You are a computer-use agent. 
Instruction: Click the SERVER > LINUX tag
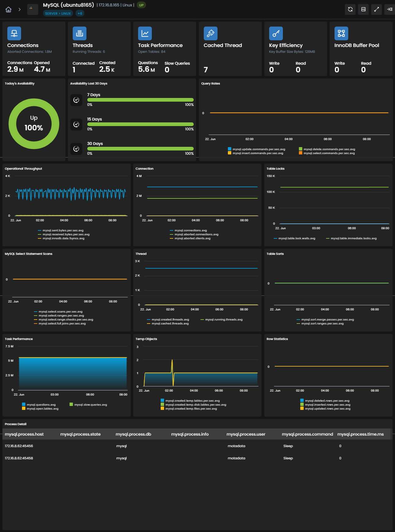point(58,13)
